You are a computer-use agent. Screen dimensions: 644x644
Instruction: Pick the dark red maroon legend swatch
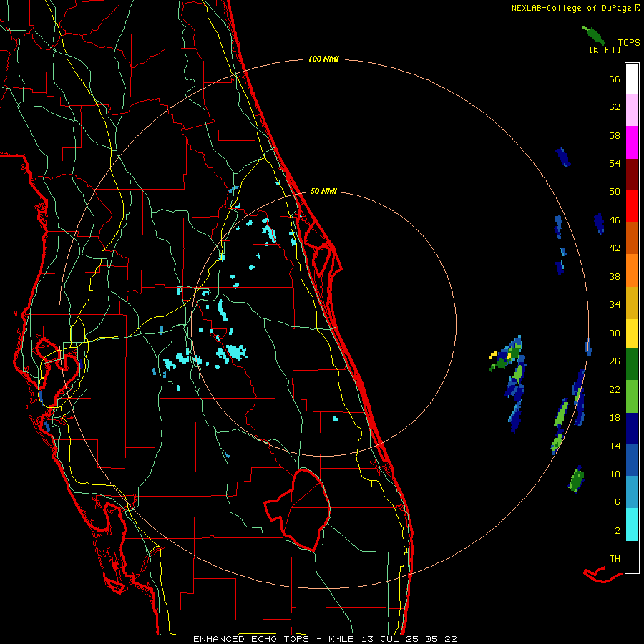coord(632,175)
